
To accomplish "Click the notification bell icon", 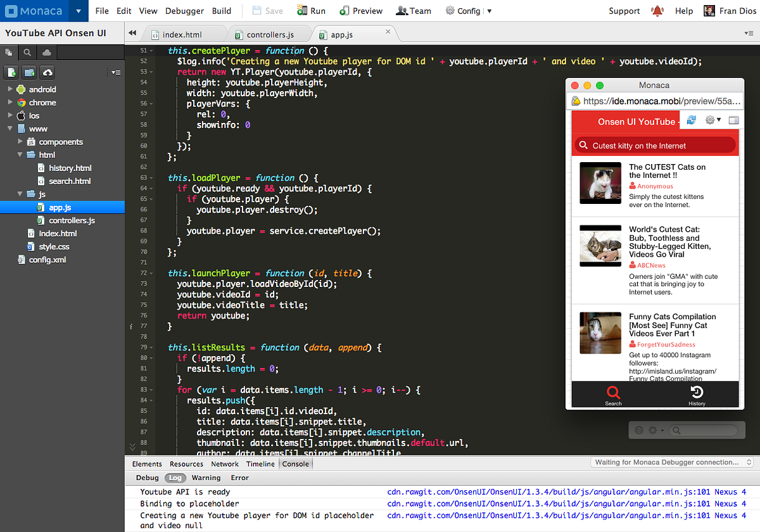I will (658, 11).
